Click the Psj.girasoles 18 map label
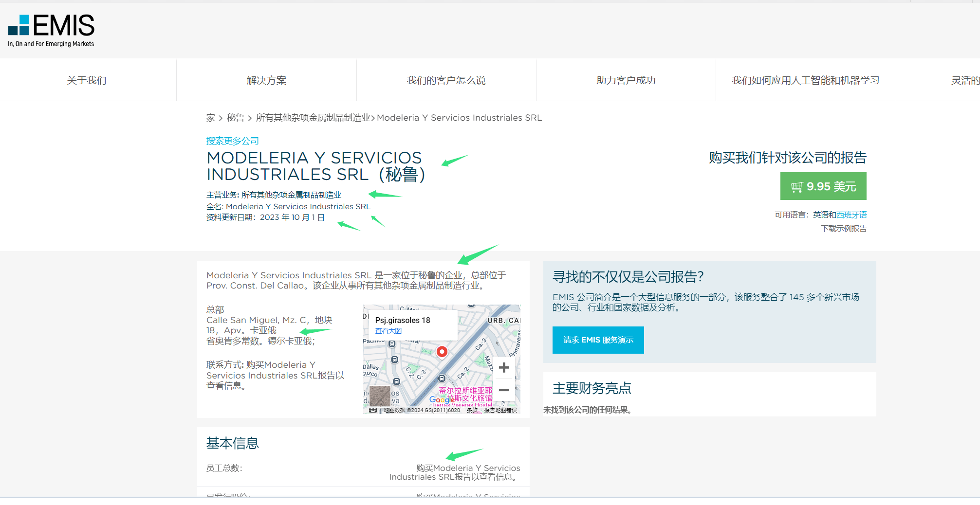980x505 pixels. point(403,320)
